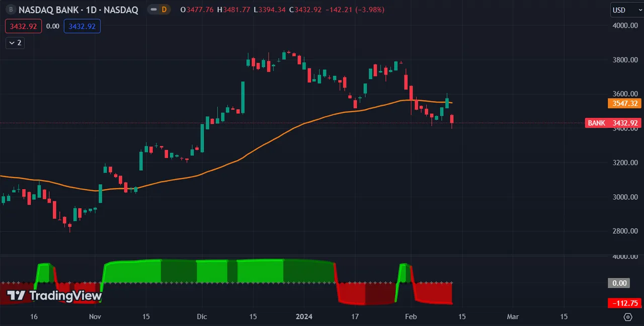Click the TradingView logo
644x326 pixels.
click(54, 296)
